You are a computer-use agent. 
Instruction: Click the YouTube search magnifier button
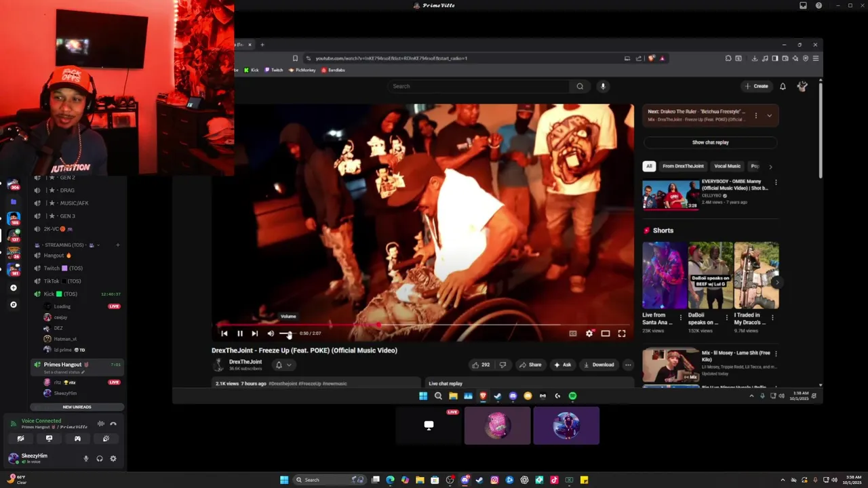point(580,86)
